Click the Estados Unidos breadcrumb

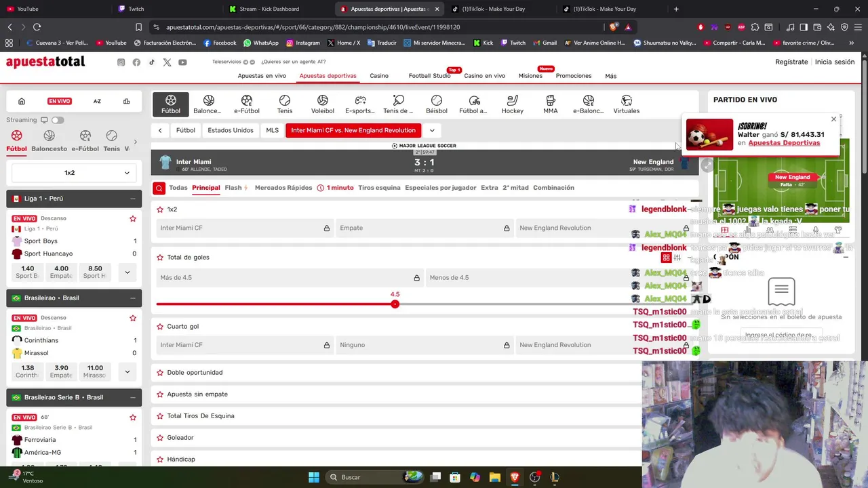tap(231, 130)
